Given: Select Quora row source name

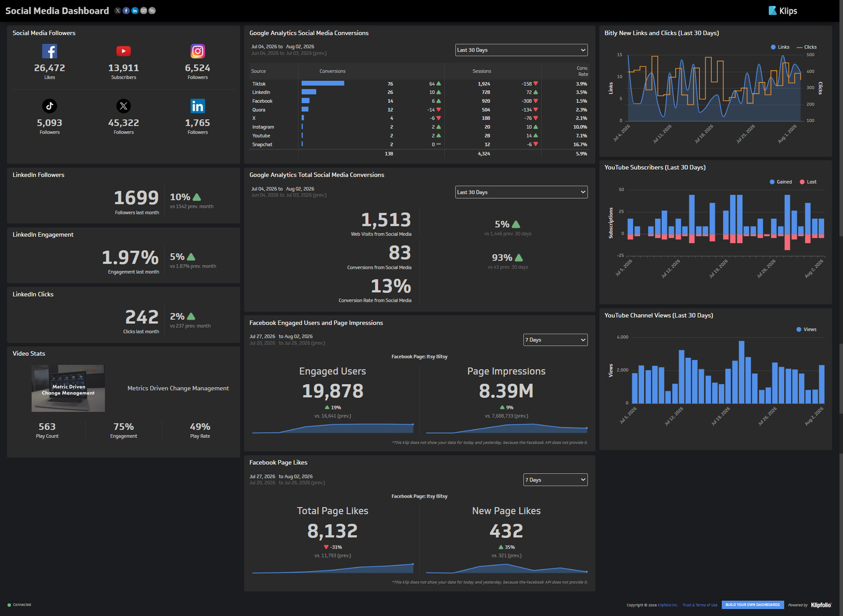Looking at the screenshot, I should pyautogui.click(x=259, y=110).
